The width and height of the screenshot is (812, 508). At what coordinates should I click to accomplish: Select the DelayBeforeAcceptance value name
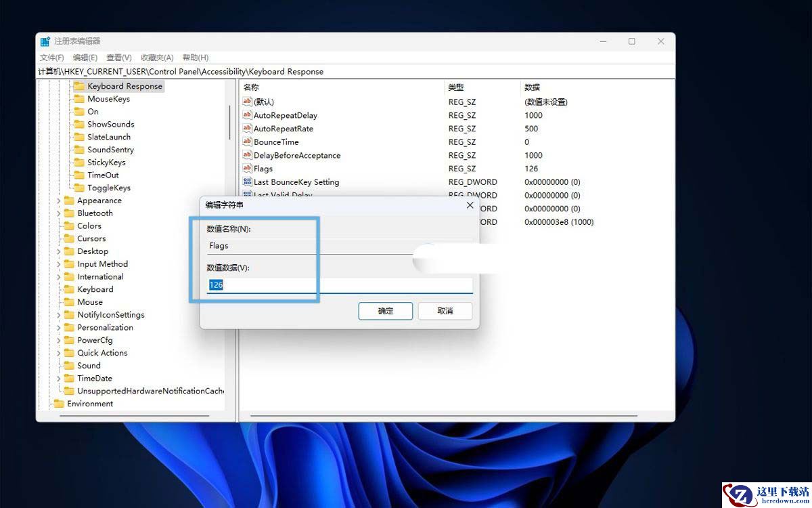[x=297, y=155]
